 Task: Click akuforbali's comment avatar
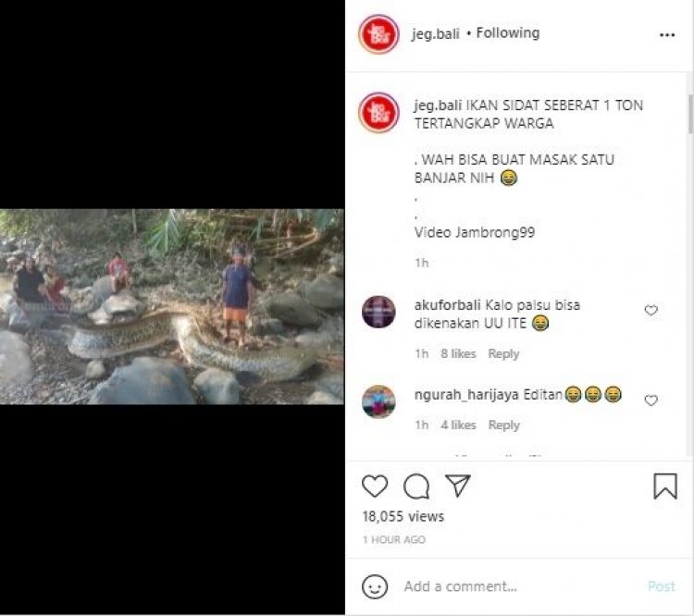(378, 313)
